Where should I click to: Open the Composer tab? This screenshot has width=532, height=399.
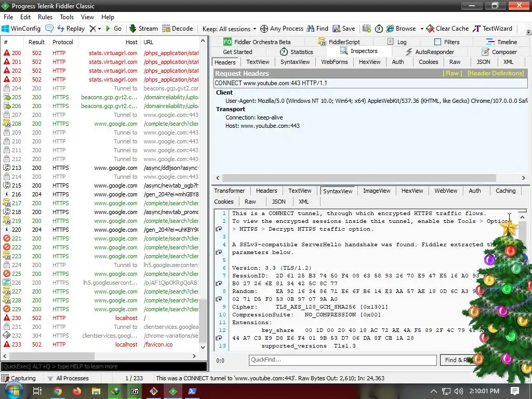click(x=499, y=52)
